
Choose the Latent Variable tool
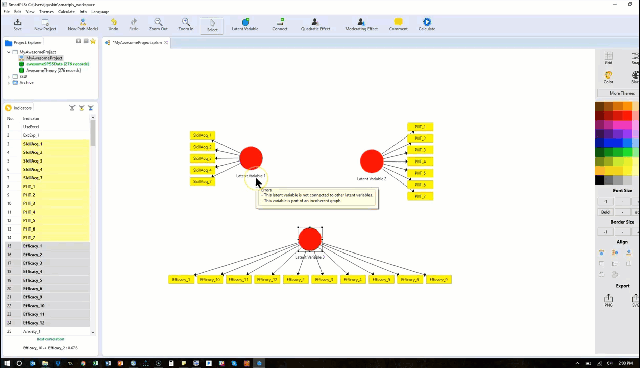pos(245,24)
